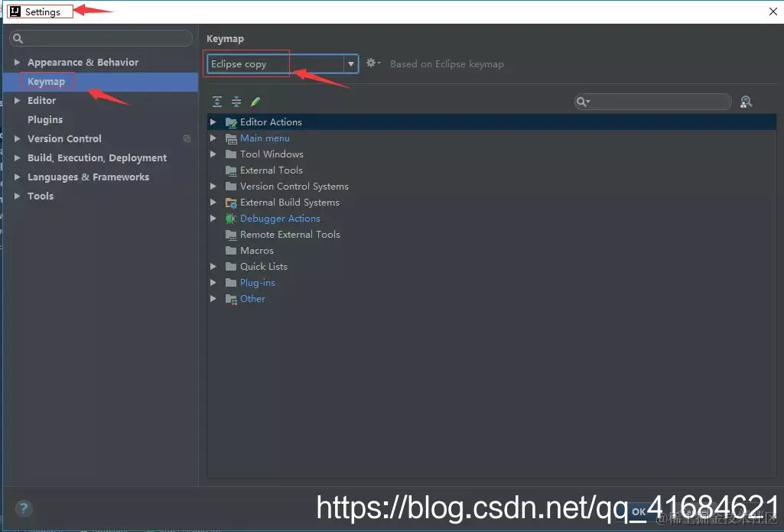Image resolution: width=784 pixels, height=532 pixels.
Task: Expand the Version Control settings arrow
Action: coord(17,138)
